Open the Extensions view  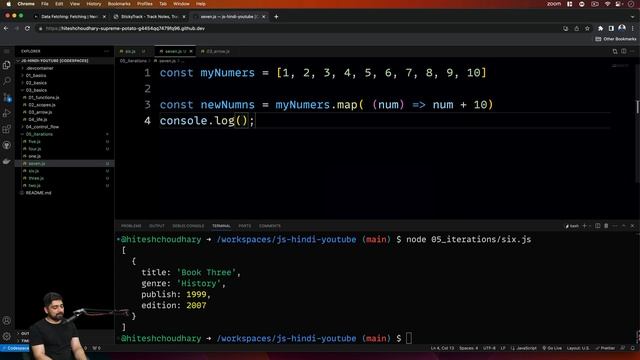point(7,129)
